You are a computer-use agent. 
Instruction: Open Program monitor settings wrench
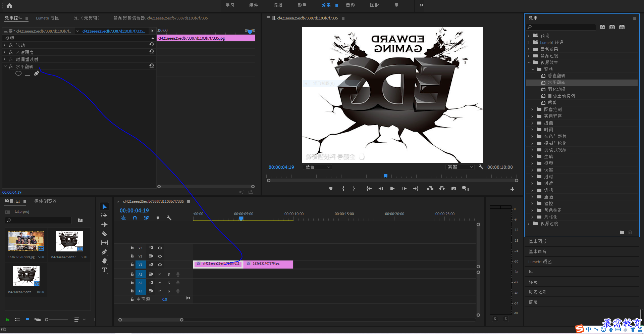coord(481,167)
